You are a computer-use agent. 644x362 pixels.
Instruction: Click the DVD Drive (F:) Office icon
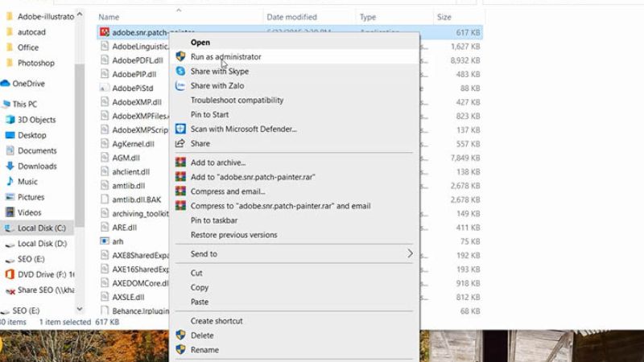[x=10, y=274]
